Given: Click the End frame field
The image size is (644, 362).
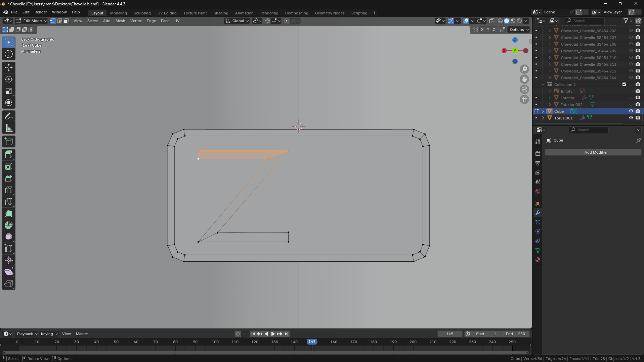Looking at the screenshot, I should tap(515, 334).
